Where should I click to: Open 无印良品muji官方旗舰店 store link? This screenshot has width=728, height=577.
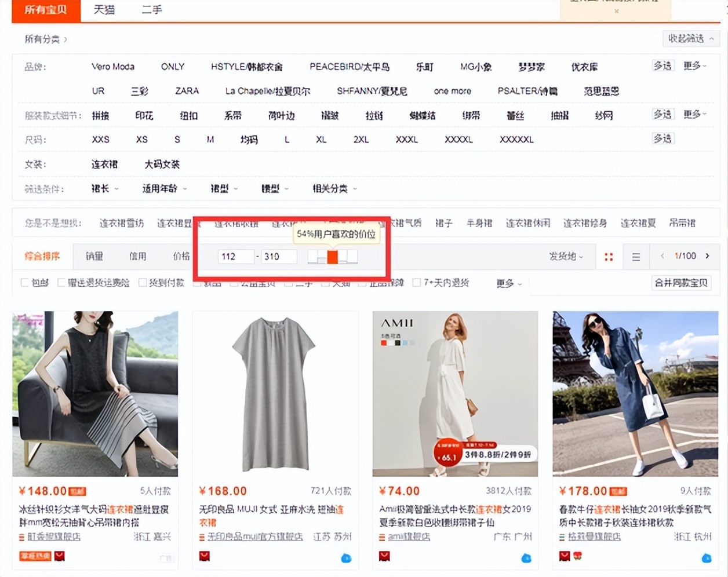pos(254,537)
